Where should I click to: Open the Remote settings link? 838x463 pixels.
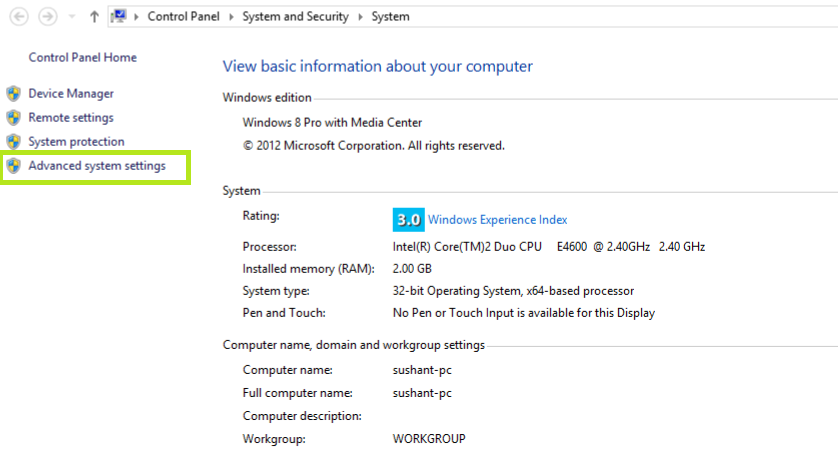(x=71, y=118)
